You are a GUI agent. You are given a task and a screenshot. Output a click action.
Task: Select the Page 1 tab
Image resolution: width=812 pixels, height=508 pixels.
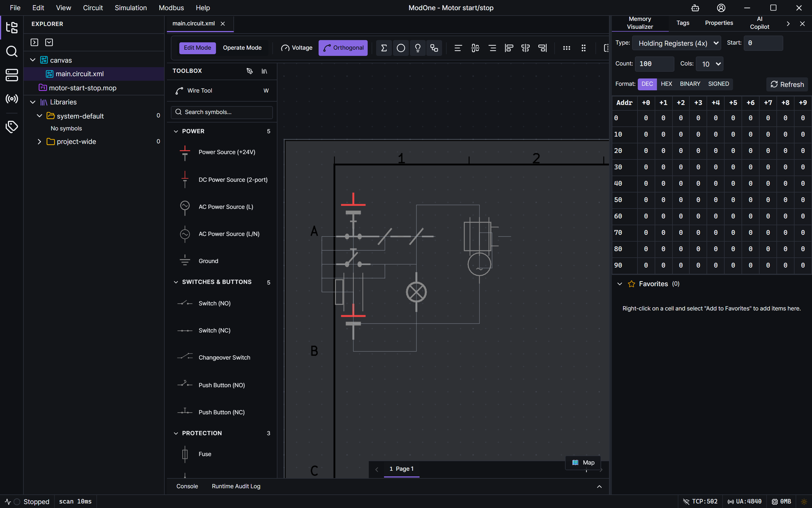click(401, 469)
